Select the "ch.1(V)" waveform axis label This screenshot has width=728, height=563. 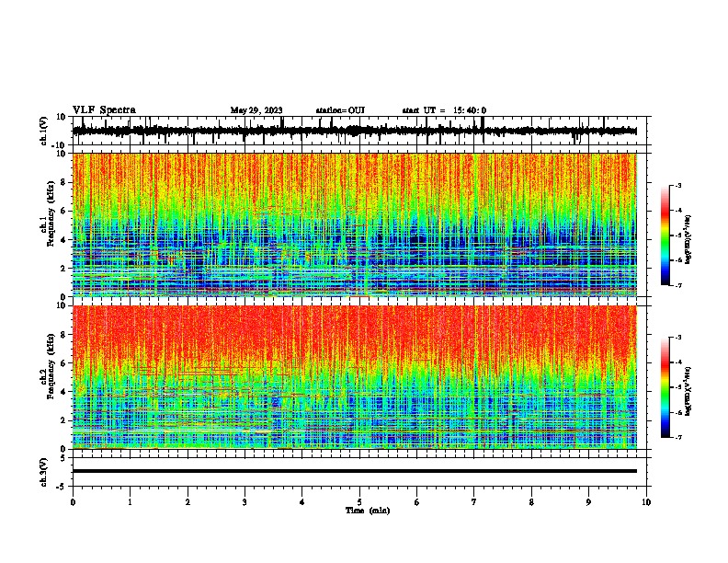[44, 131]
